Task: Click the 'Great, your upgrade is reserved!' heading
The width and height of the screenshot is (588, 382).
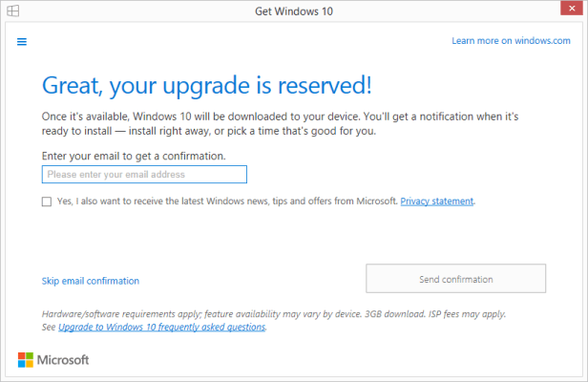Action: pos(207,85)
